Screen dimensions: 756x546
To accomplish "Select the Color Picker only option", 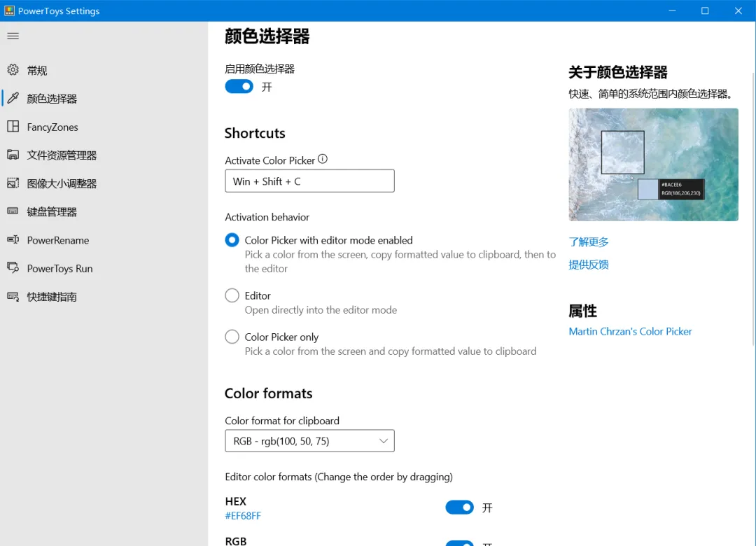I will click(x=232, y=337).
